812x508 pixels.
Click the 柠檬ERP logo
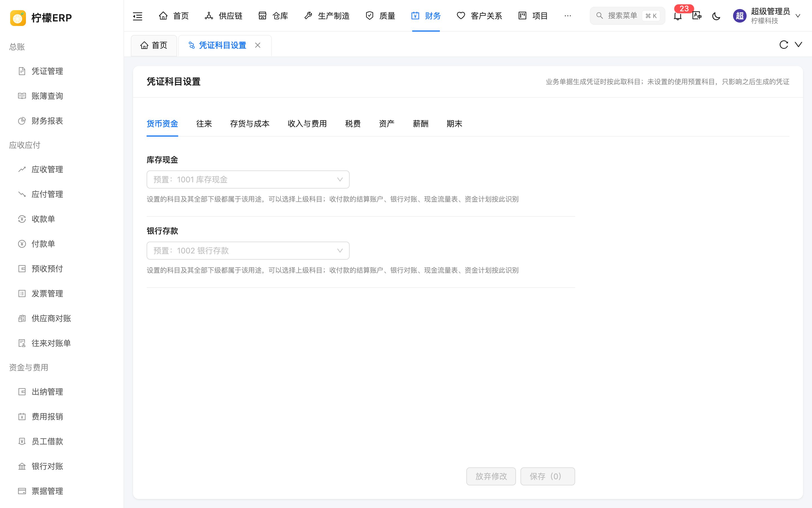click(41, 18)
